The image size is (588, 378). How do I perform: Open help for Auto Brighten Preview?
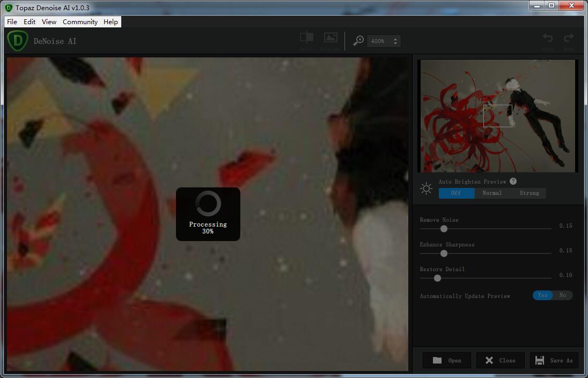pos(513,181)
